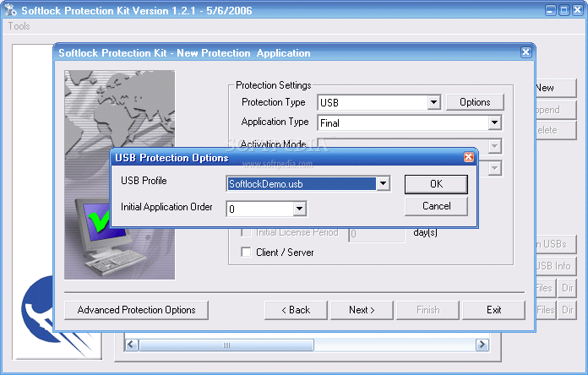Open the Application Type dropdown
The width and height of the screenshot is (588, 375).
(x=494, y=122)
